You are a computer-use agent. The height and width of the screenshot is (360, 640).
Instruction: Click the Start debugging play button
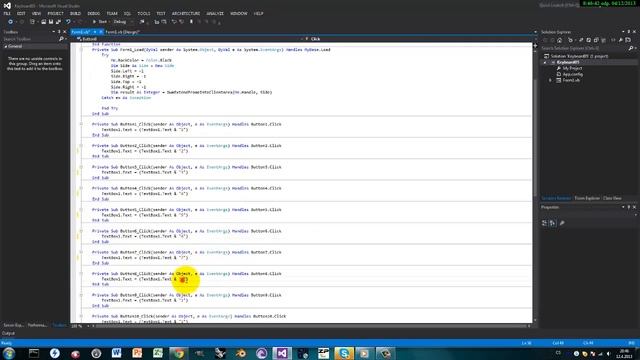click(94, 22)
